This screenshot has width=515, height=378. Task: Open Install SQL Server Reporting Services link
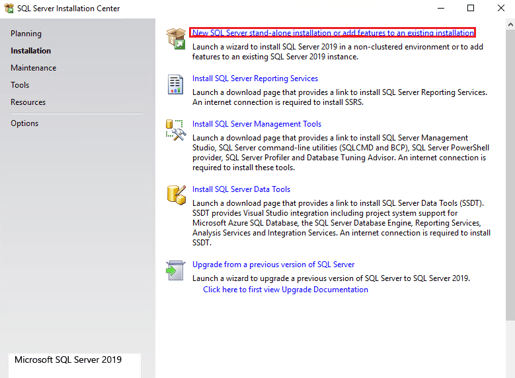tap(255, 78)
